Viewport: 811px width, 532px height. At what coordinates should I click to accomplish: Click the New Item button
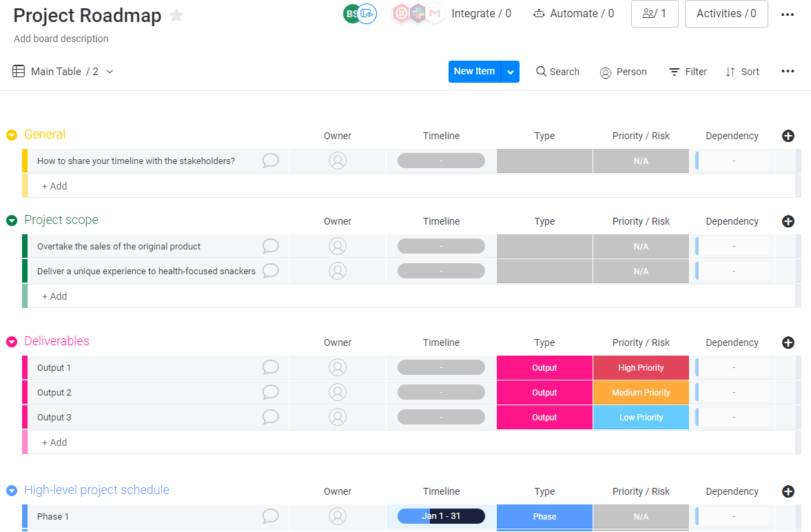pyautogui.click(x=474, y=72)
